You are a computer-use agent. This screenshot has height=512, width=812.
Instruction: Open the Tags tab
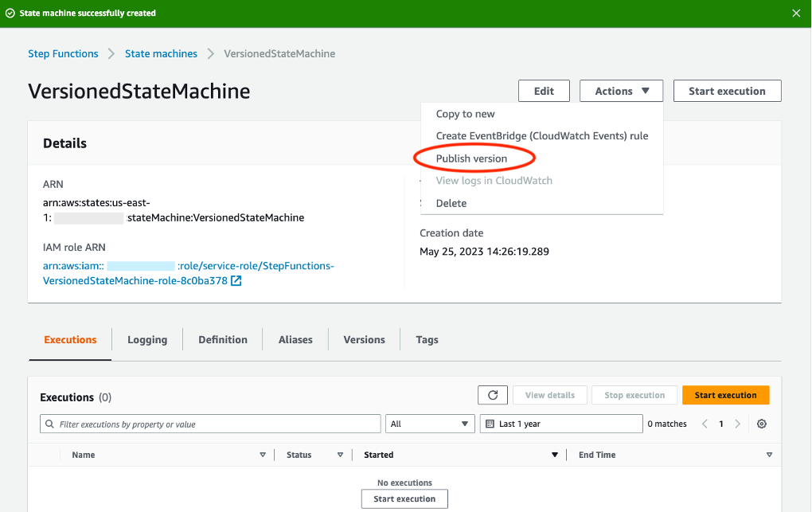pos(427,340)
